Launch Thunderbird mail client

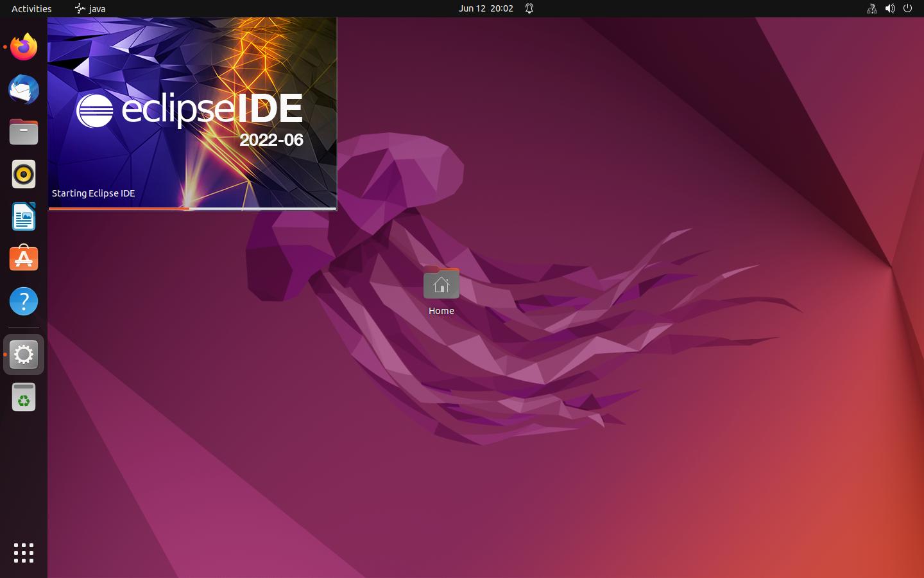click(24, 89)
